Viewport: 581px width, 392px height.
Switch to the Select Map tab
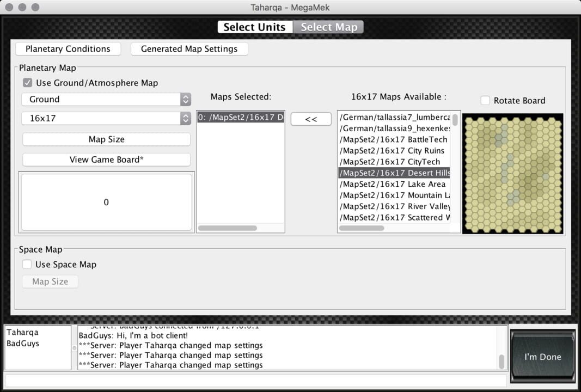tap(329, 27)
